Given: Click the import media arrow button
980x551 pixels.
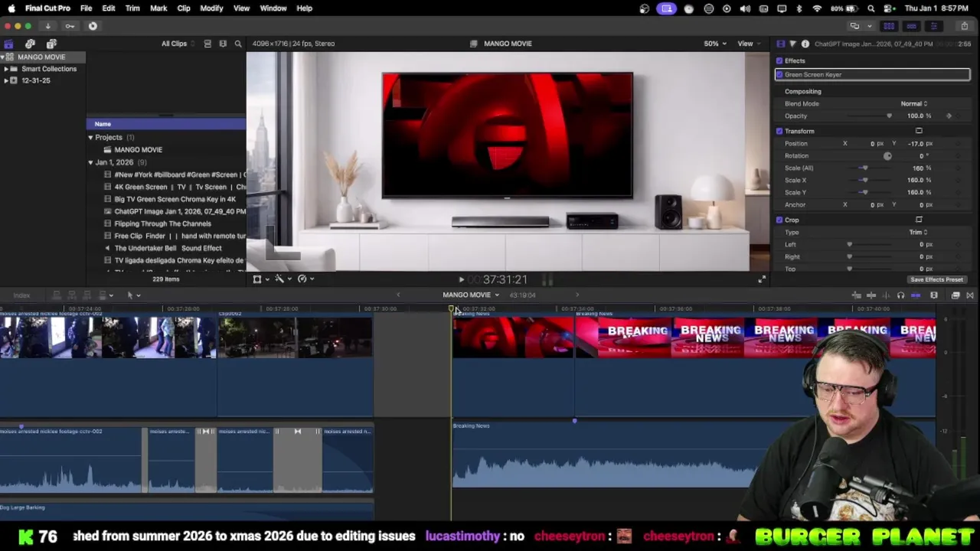Looking at the screenshot, I should (47, 26).
